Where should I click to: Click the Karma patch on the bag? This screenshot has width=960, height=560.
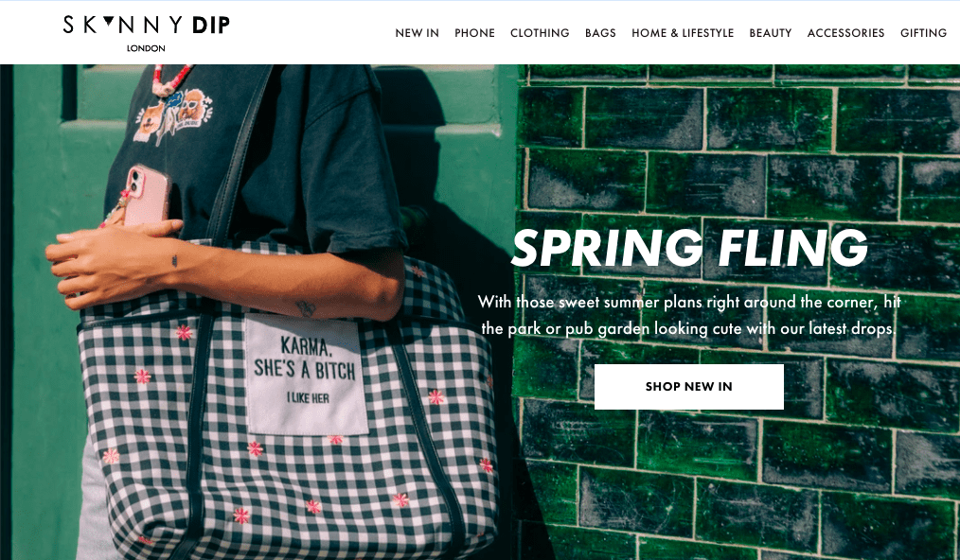click(305, 374)
